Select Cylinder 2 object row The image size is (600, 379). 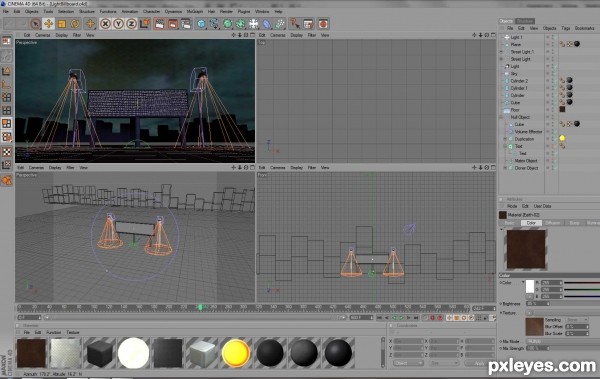519,81
